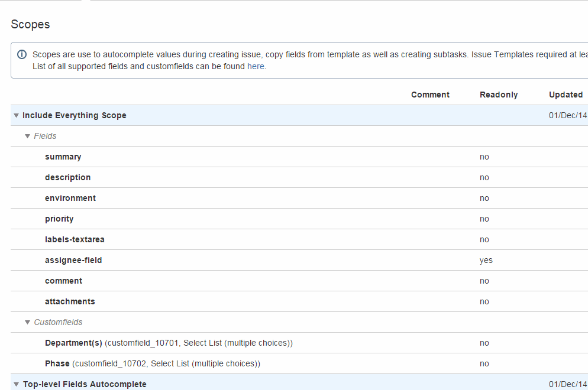Select the summary field row

click(299, 157)
